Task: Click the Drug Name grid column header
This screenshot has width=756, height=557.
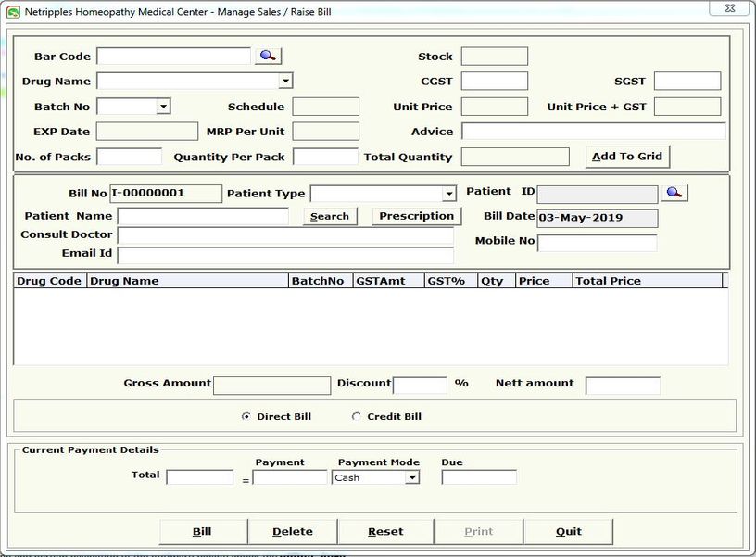Action: pyautogui.click(x=187, y=281)
